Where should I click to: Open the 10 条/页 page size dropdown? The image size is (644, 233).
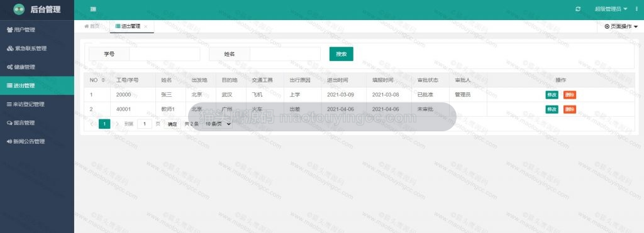(217, 124)
